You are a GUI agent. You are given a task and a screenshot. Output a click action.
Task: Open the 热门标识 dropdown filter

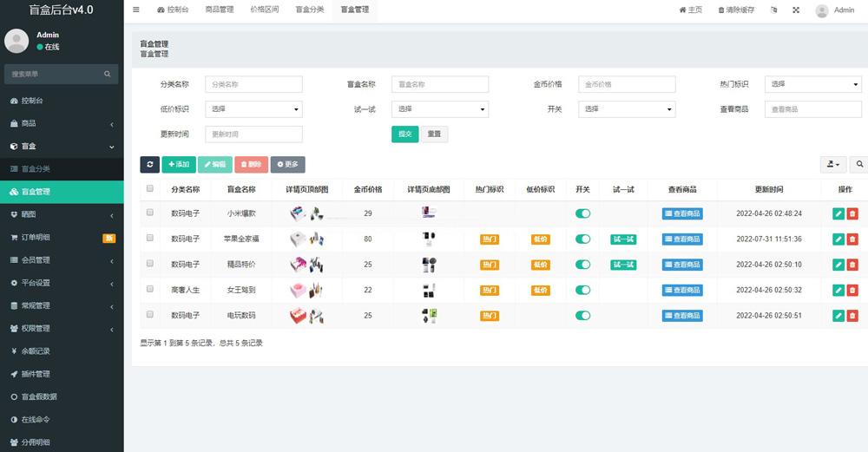pyautogui.click(x=812, y=84)
